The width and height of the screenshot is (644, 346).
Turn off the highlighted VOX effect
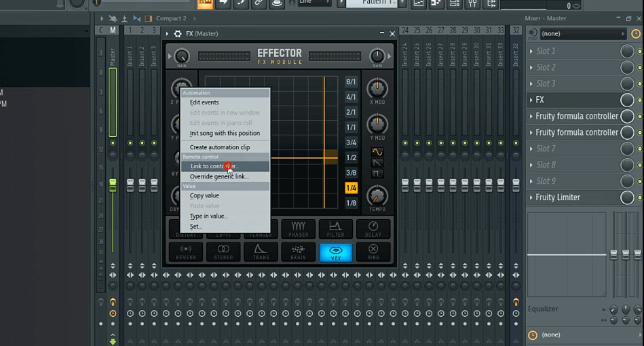[335, 252]
